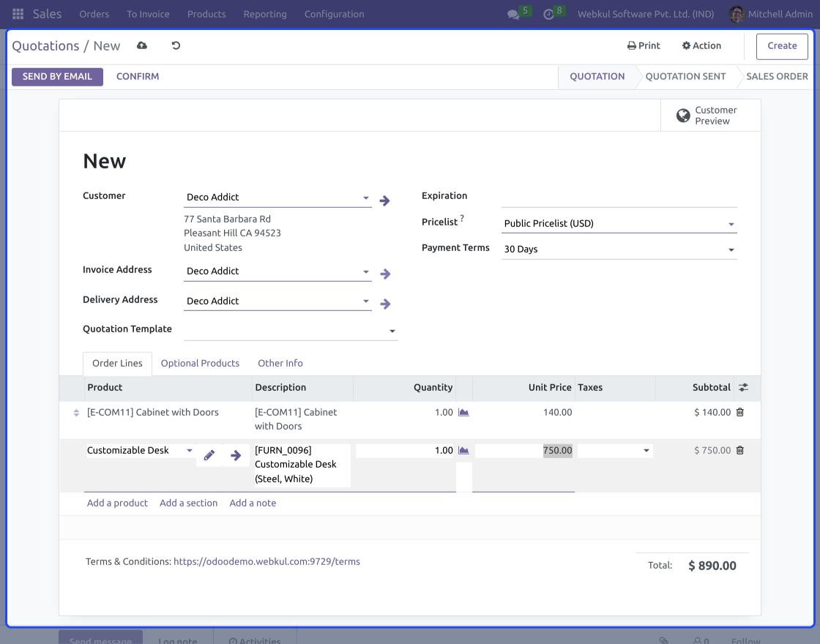Open the Orders menu
The width and height of the screenshot is (820, 644).
(94, 14)
